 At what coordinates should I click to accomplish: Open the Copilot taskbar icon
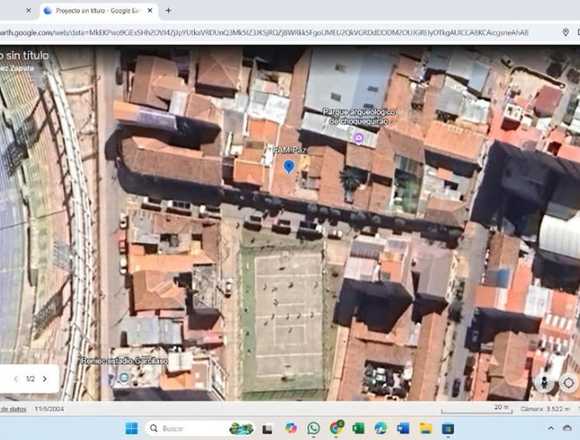pyautogui.click(x=291, y=428)
